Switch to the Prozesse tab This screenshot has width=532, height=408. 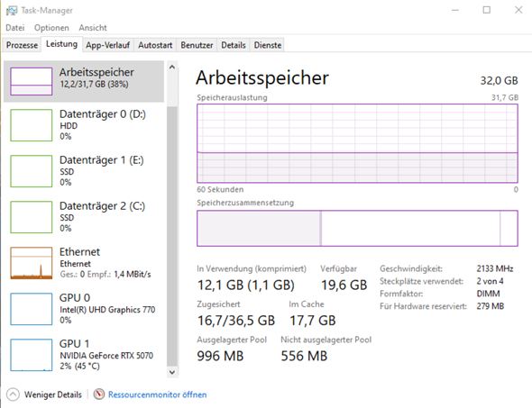click(x=22, y=45)
